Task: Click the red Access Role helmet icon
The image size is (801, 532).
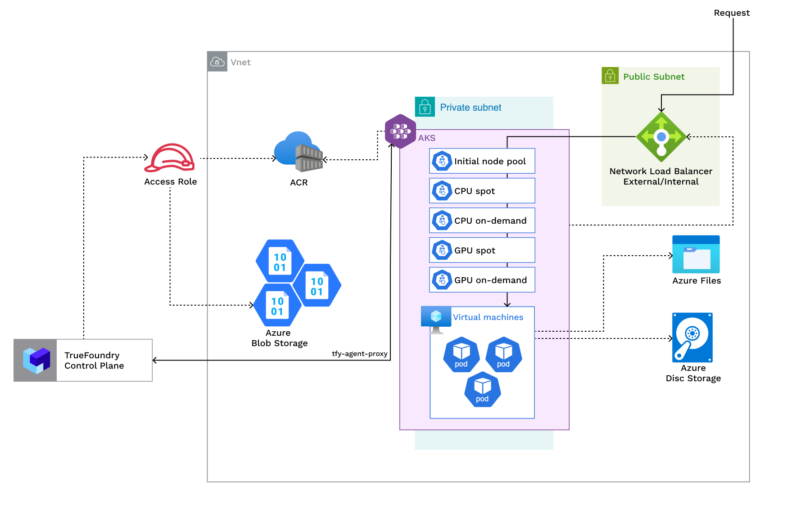Action: [x=170, y=158]
